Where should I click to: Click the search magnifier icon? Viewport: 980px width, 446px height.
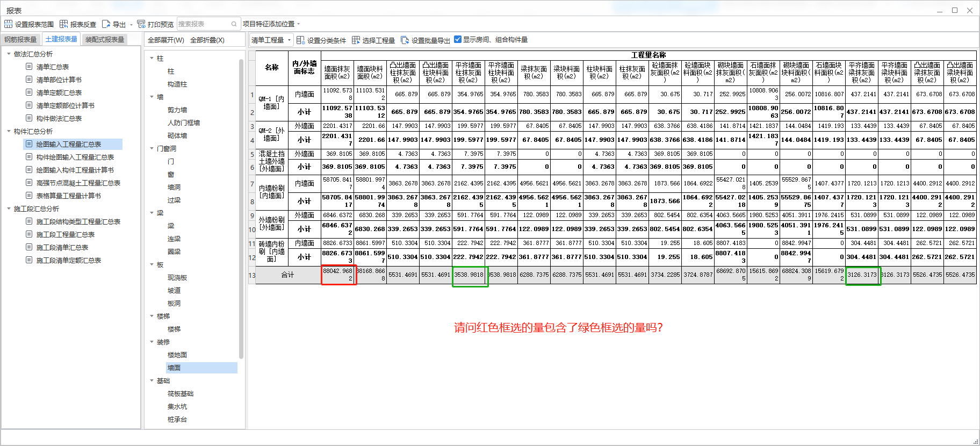tap(234, 24)
